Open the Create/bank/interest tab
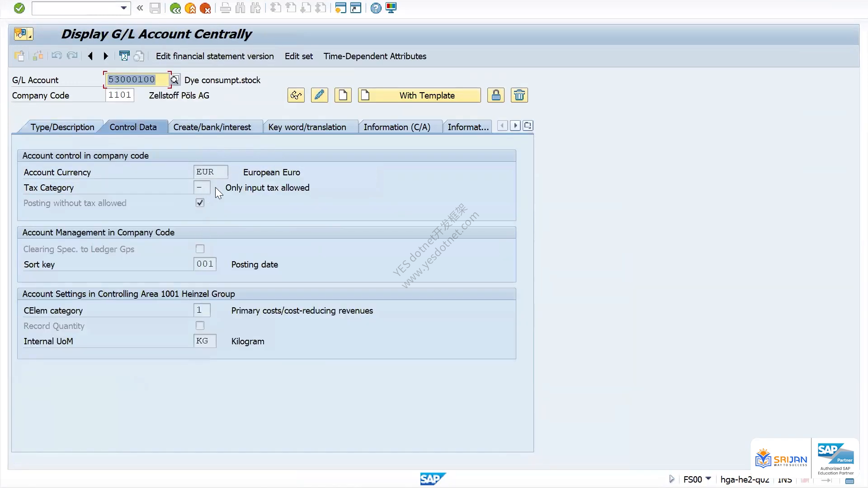This screenshot has width=868, height=488. [x=212, y=127]
